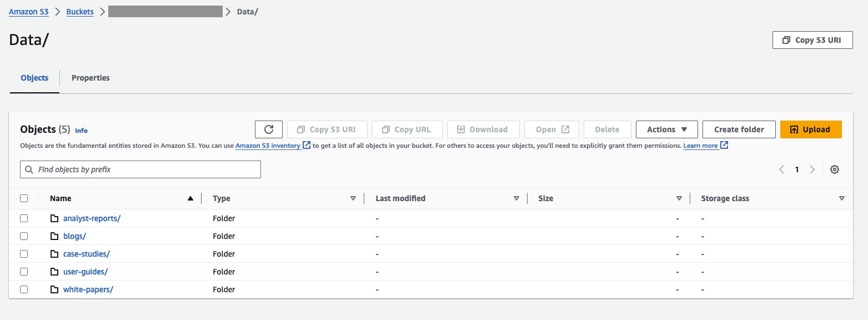This screenshot has width=868, height=320.
Task: Open table preferences gear icon
Action: (834, 169)
